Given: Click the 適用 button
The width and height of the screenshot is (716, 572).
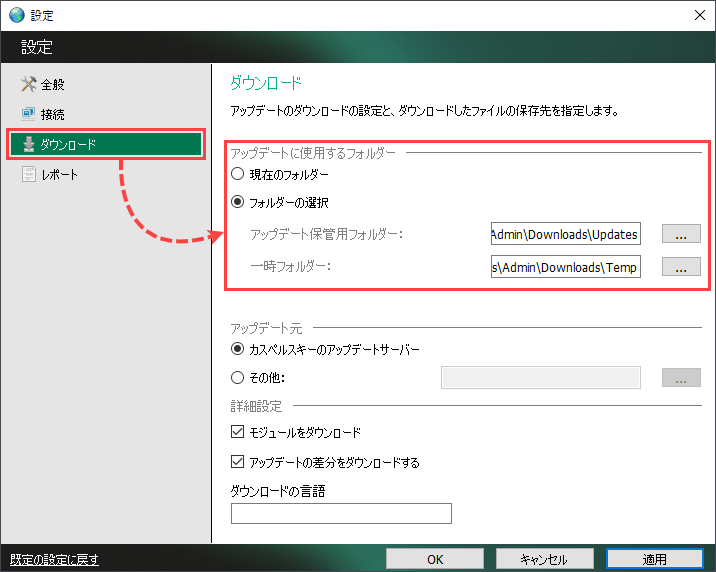Looking at the screenshot, I should pyautogui.click(x=655, y=559).
